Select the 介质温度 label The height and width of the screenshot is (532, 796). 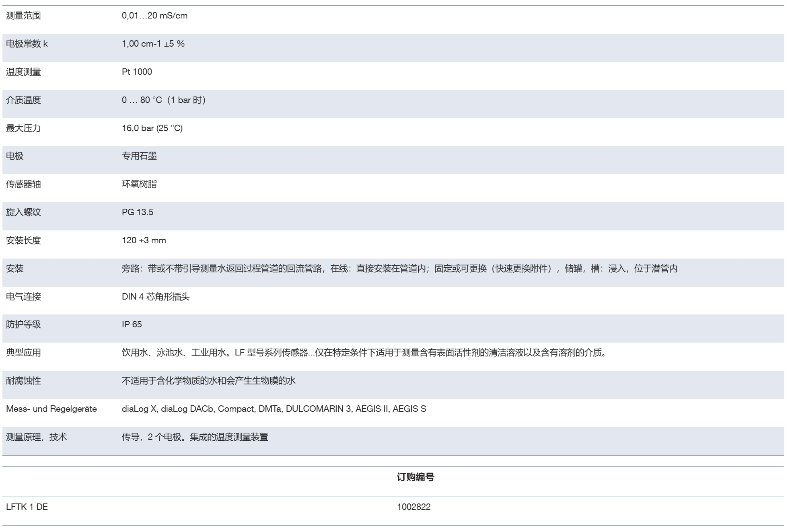point(23,100)
